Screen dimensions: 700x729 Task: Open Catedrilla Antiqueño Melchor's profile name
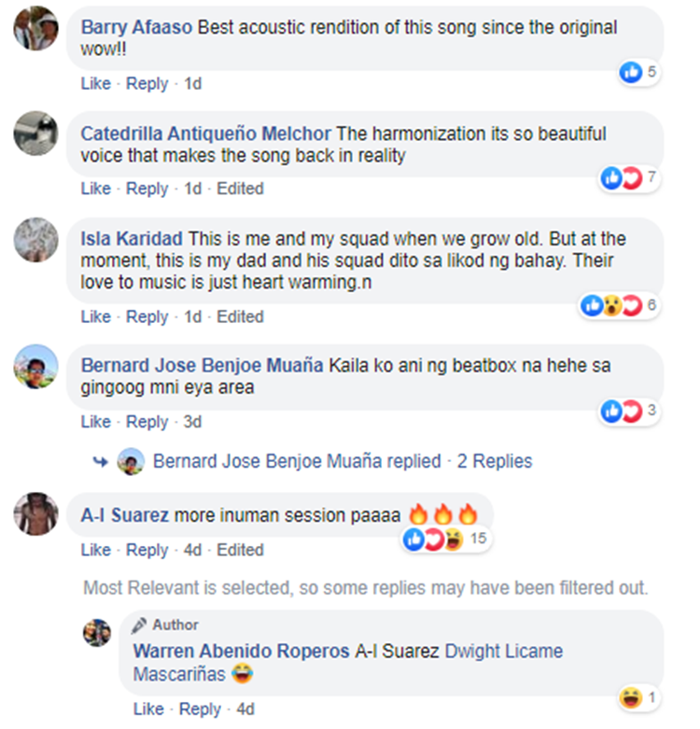(x=205, y=133)
